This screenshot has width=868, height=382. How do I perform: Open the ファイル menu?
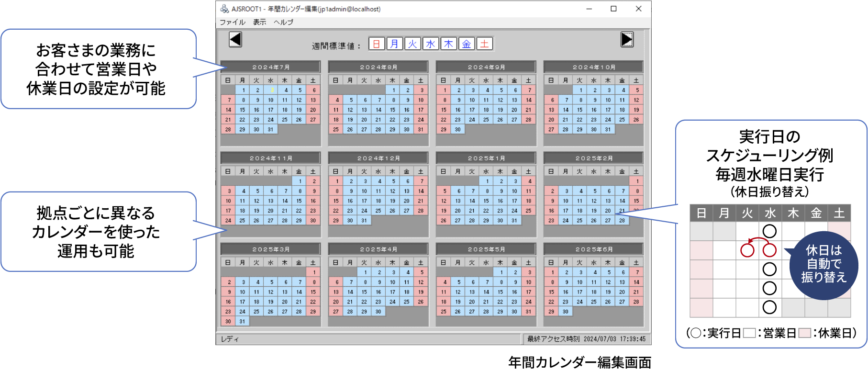click(x=232, y=22)
